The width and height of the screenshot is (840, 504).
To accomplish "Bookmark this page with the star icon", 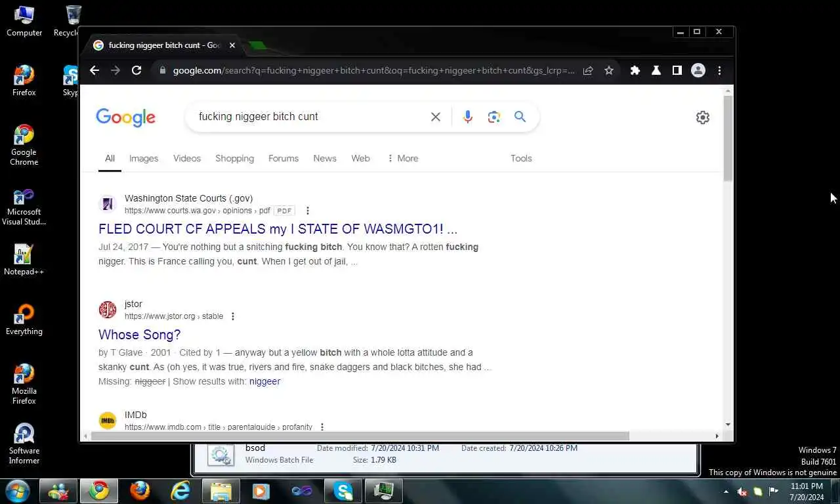I will 609,70.
